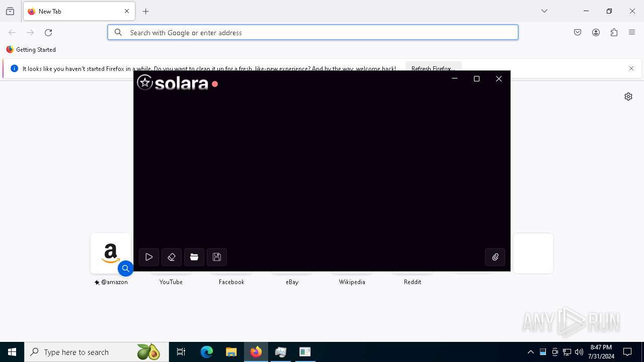Open a new Firefox tab
Screen dimensions: 644x362
coord(146,11)
